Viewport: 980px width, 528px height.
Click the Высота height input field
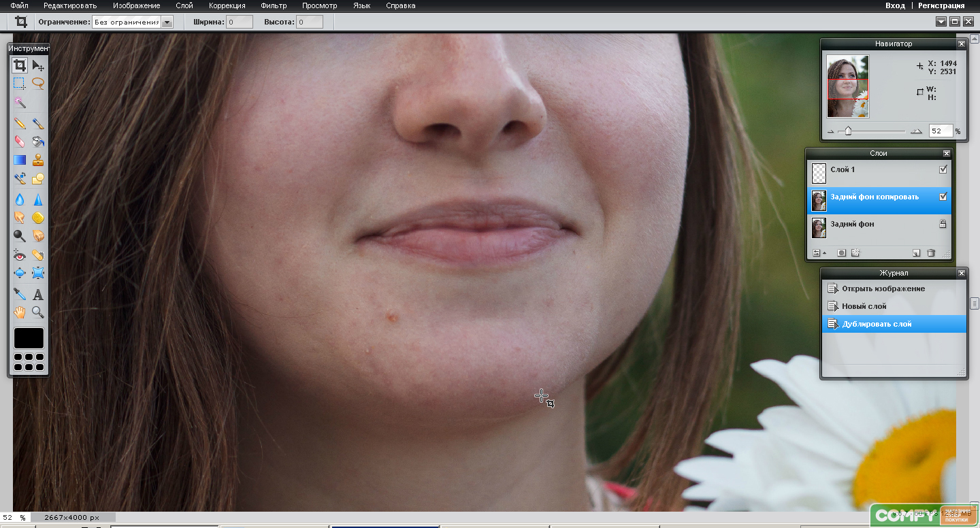point(309,22)
